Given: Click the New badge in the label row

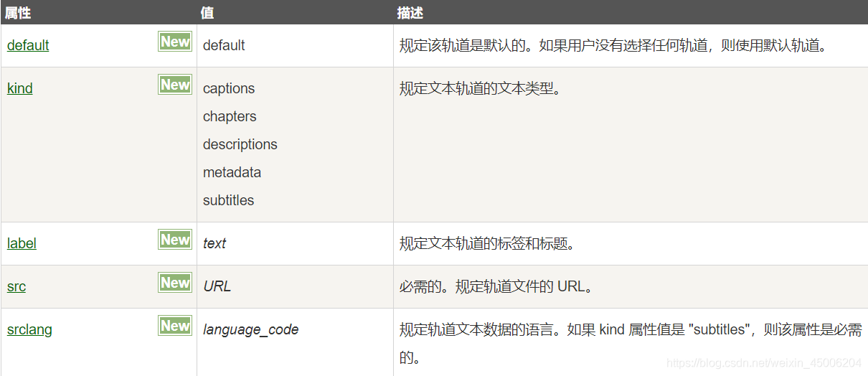Looking at the screenshot, I should (175, 240).
